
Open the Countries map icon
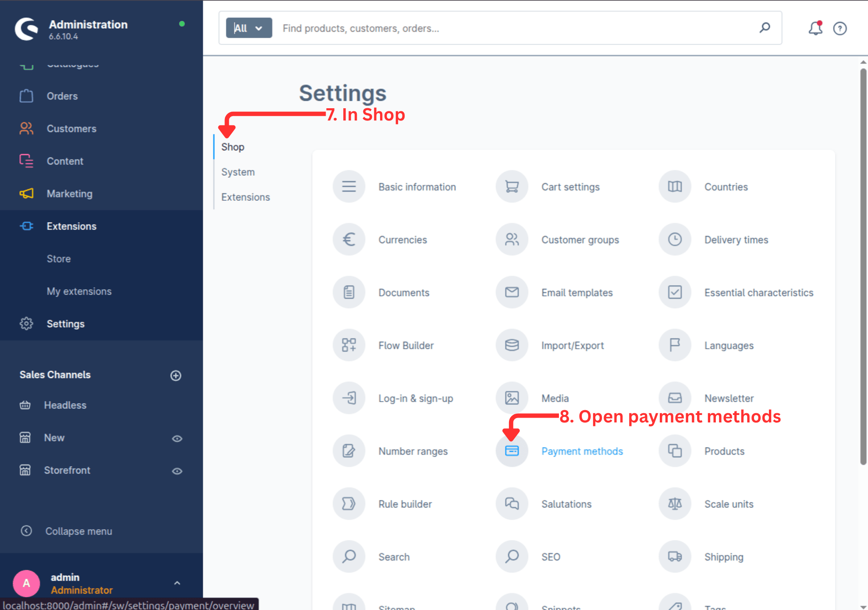(x=675, y=187)
